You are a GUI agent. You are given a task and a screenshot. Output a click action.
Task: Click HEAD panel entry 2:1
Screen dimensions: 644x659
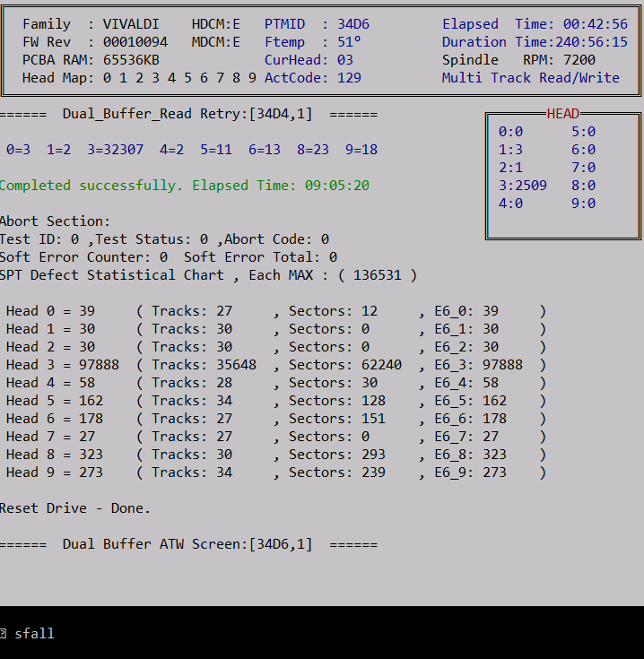[x=510, y=168]
